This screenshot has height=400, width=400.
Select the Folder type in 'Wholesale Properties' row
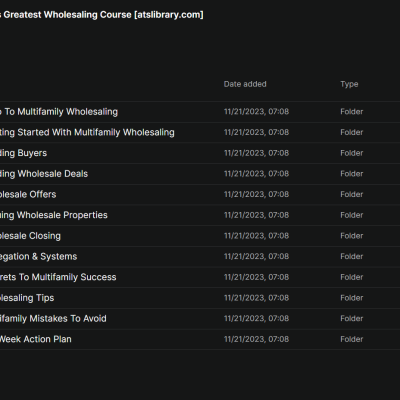tap(352, 215)
